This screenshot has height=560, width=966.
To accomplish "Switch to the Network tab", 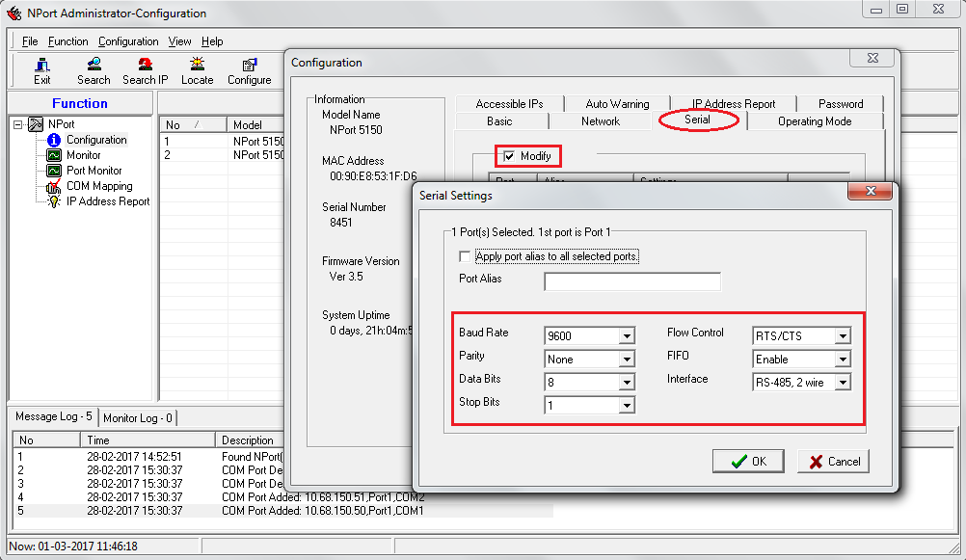I will tap(601, 121).
